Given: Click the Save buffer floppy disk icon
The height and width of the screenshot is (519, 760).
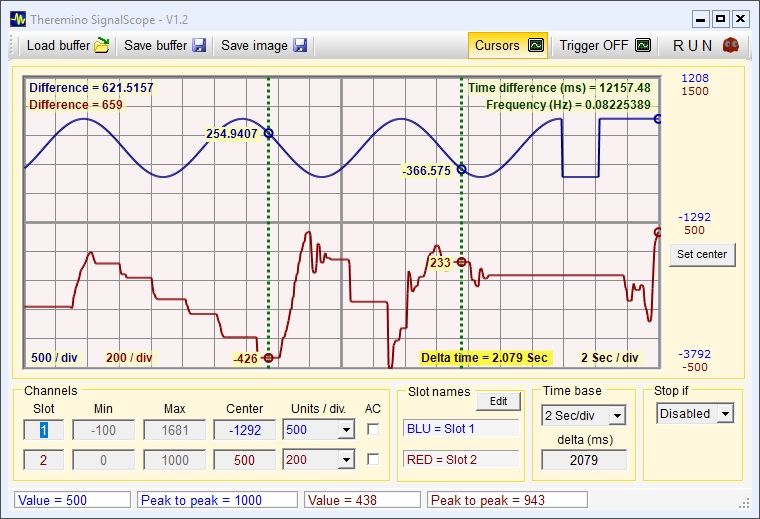Looking at the screenshot, I should point(199,45).
